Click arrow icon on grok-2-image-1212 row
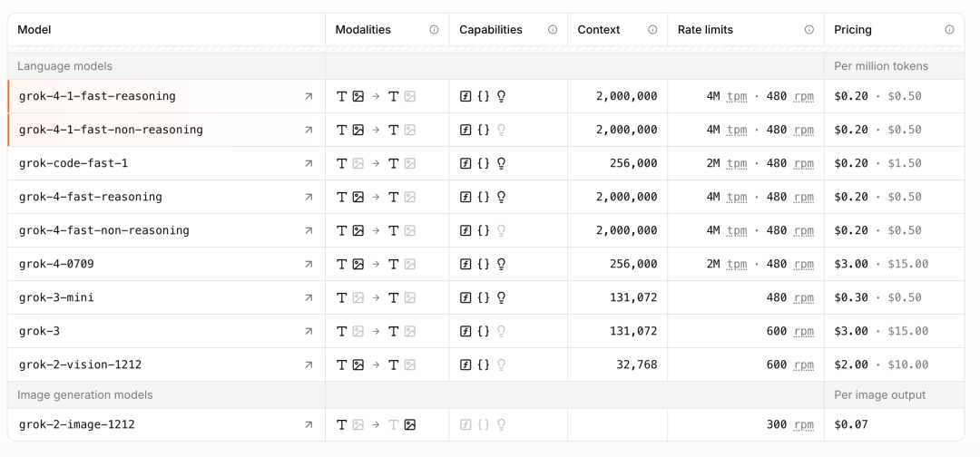Screen dimensions: 980x457 309,424
